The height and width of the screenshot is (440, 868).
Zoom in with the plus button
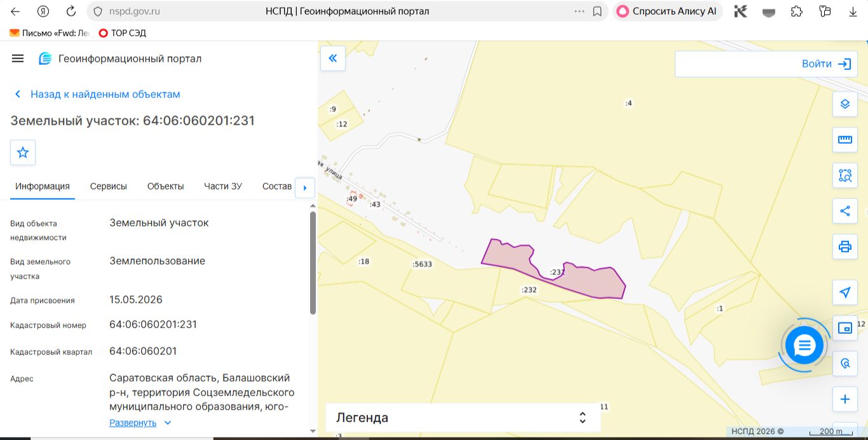pyautogui.click(x=845, y=399)
